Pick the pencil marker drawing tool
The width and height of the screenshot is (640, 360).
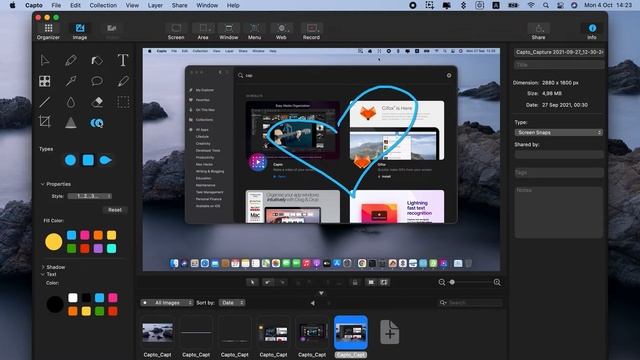pos(71,60)
